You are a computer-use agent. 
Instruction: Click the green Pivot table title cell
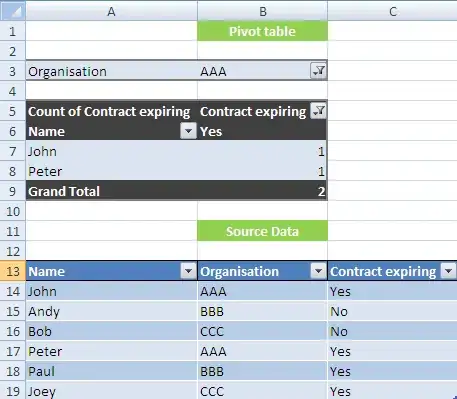(x=262, y=31)
